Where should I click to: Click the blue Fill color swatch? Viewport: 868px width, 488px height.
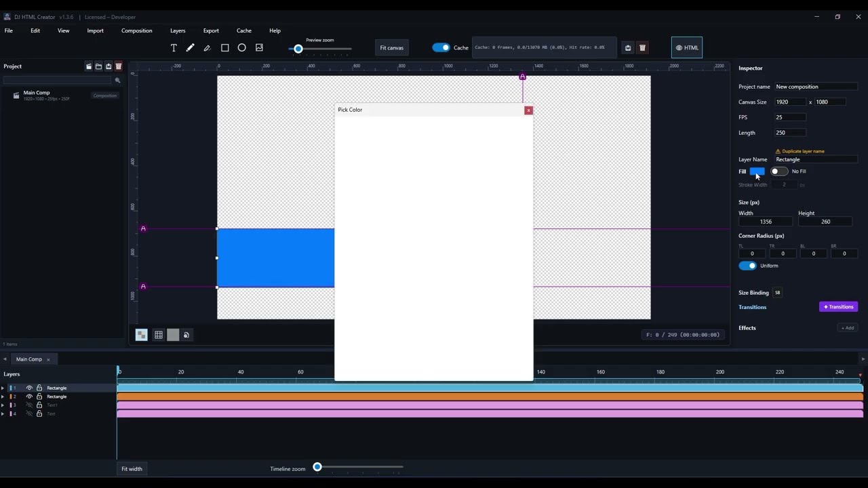click(757, 171)
